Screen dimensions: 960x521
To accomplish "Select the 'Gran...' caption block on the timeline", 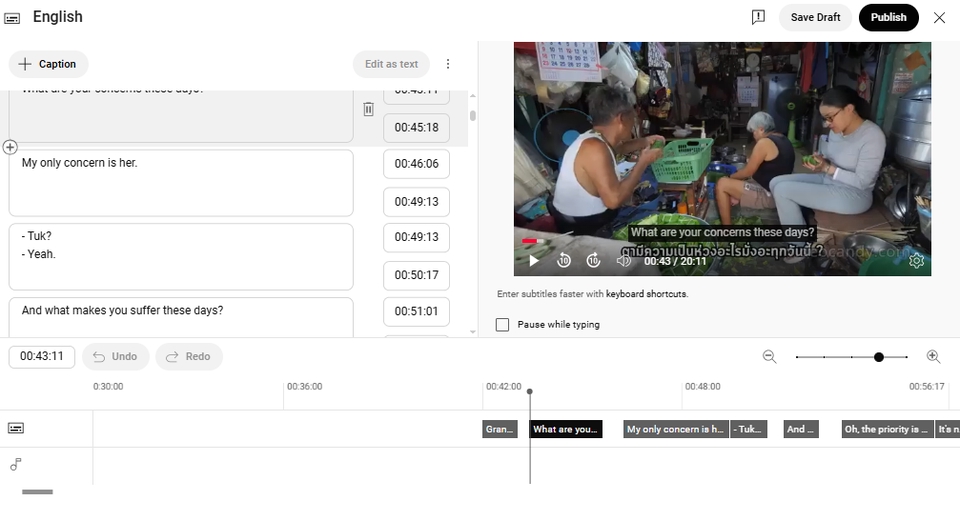I will (500, 429).
